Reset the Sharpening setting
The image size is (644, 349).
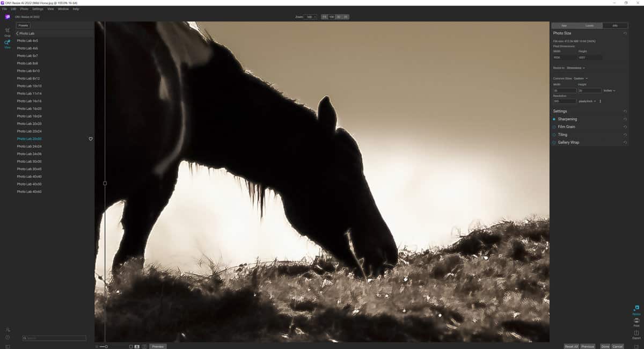coord(625,119)
